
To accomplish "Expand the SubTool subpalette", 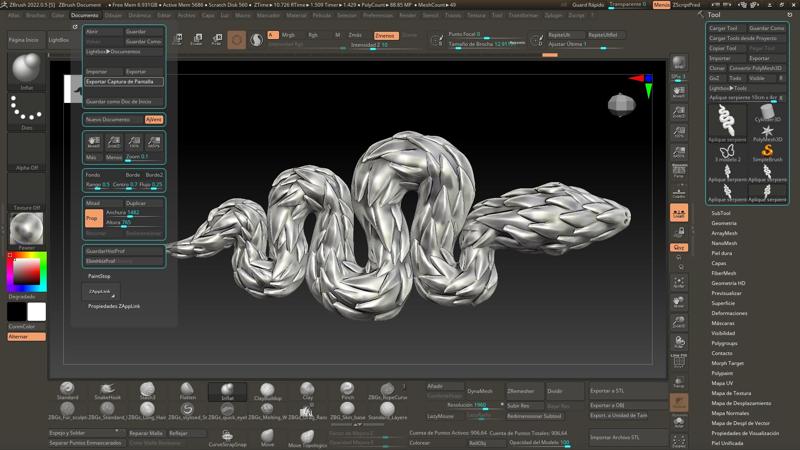I will (721, 213).
